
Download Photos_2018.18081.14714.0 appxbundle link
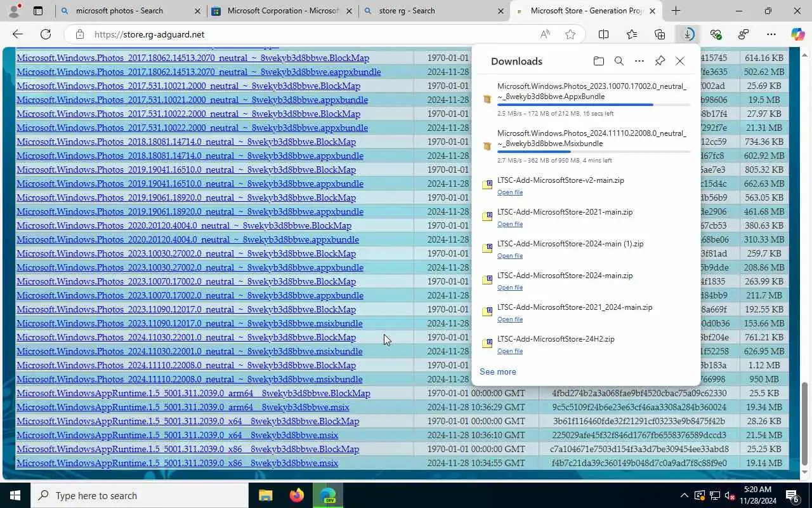click(x=190, y=156)
